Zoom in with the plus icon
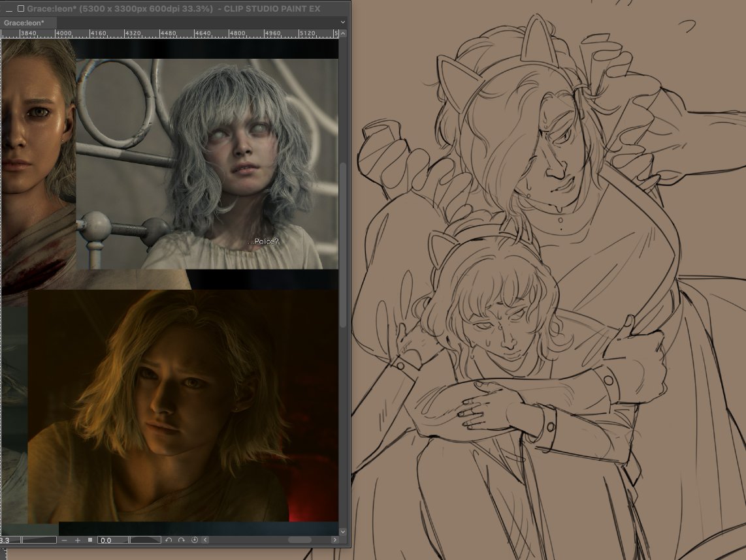 point(77,540)
